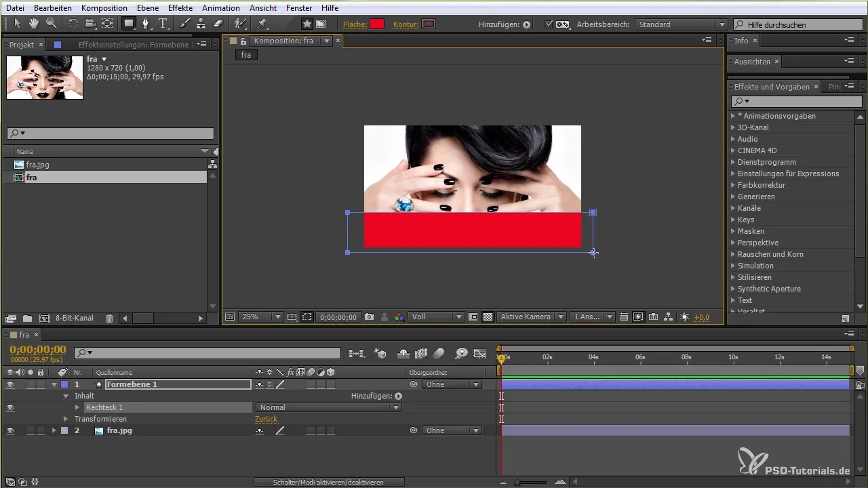868x488 pixels.
Task: Open the Effekte menu
Action: tap(180, 7)
